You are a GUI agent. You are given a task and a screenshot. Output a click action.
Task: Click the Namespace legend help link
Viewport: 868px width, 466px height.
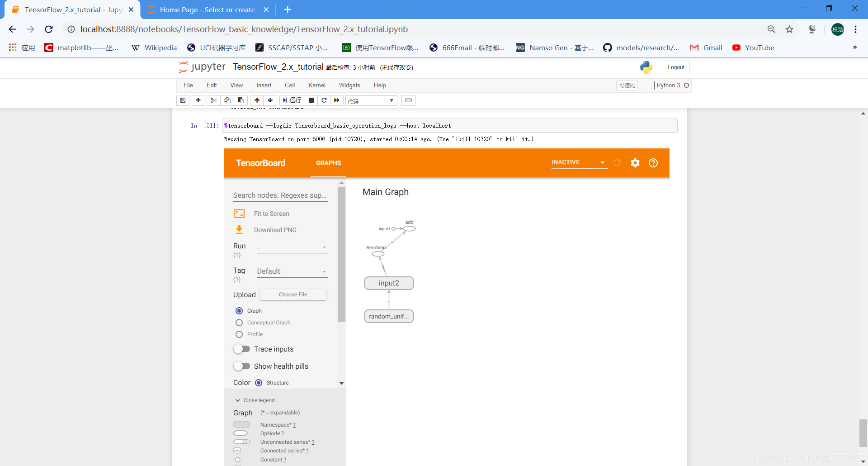click(294, 425)
